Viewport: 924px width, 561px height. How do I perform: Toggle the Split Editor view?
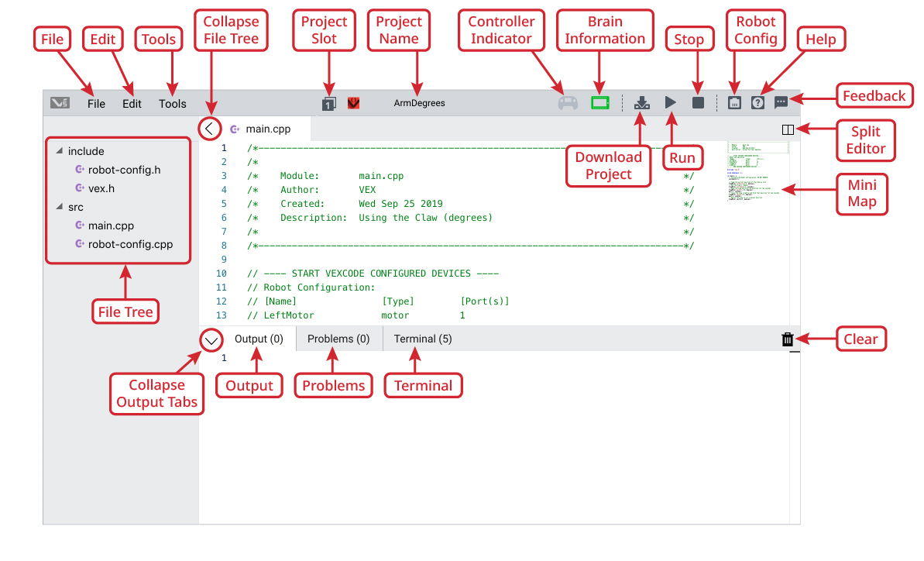coord(787,129)
